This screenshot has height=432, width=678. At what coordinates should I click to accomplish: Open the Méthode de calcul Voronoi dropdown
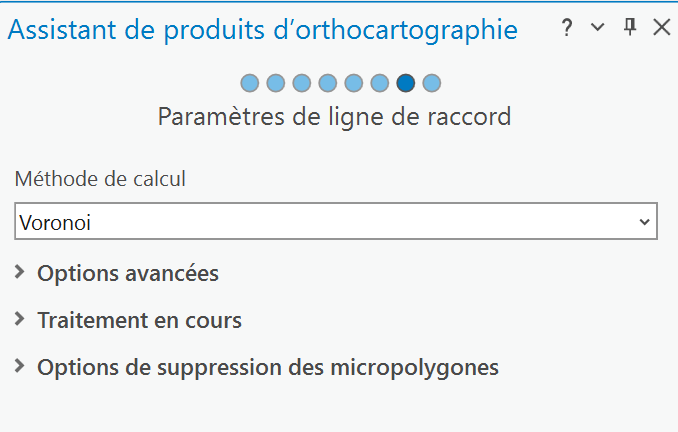pyautogui.click(x=336, y=223)
